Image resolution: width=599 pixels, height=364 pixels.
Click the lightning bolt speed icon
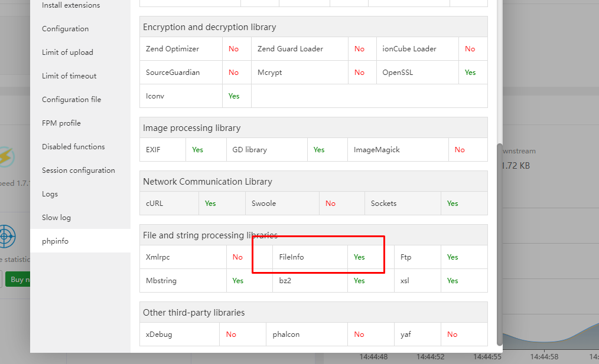coord(7,157)
